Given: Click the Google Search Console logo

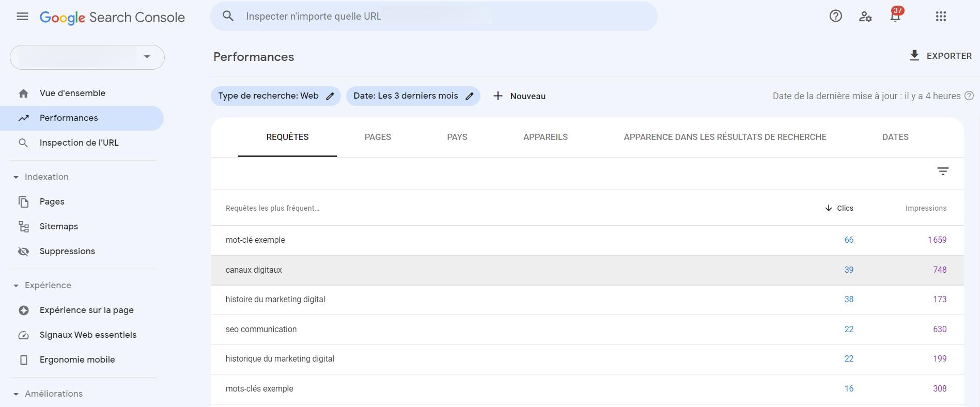Looking at the screenshot, I should point(112,17).
